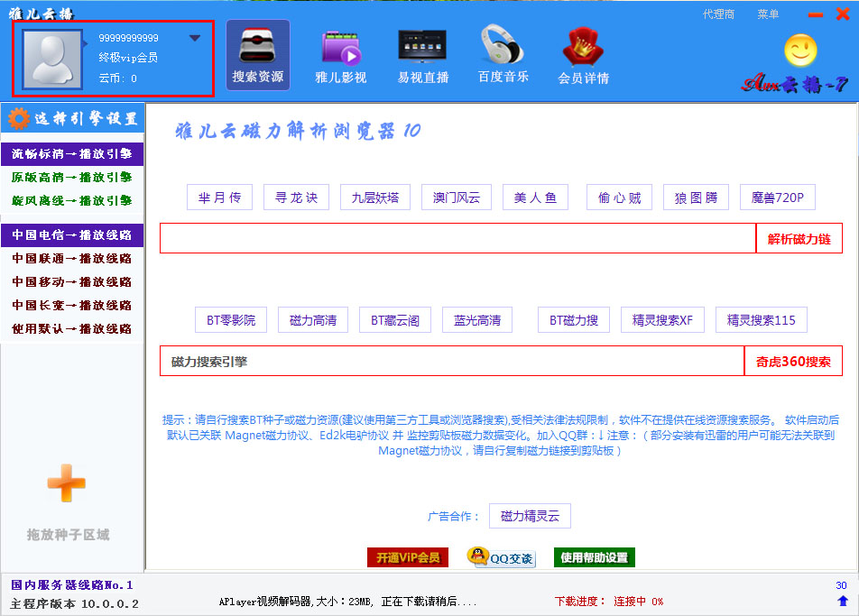The image size is (859, 616).
Task: Click the 云币: 0 balance text
Action: coord(118,78)
